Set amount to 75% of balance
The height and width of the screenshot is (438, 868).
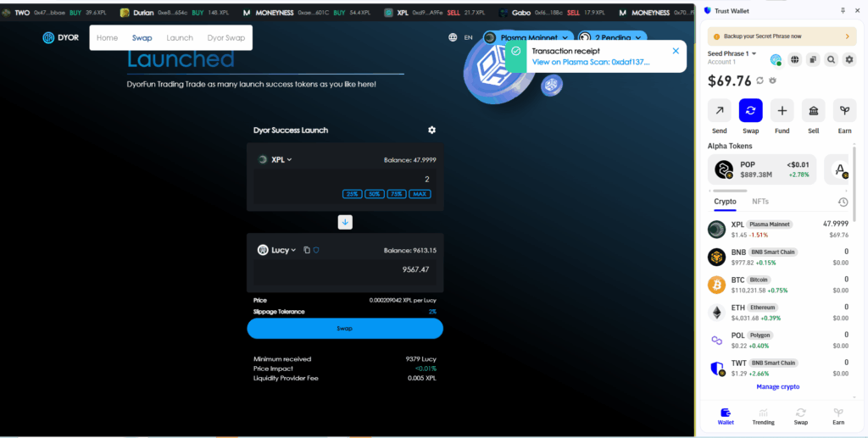point(397,194)
